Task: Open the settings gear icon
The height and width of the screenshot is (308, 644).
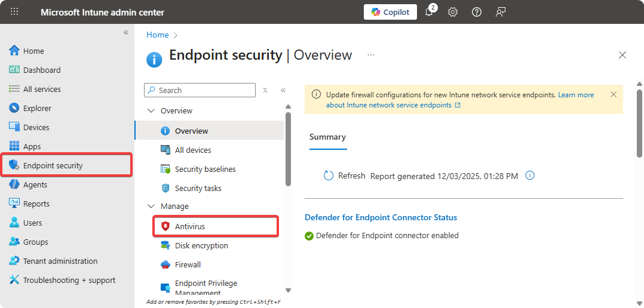Action: [453, 12]
